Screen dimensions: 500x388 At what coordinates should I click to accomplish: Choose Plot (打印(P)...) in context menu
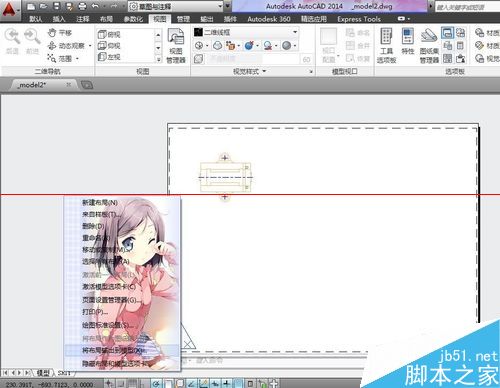[x=95, y=312]
